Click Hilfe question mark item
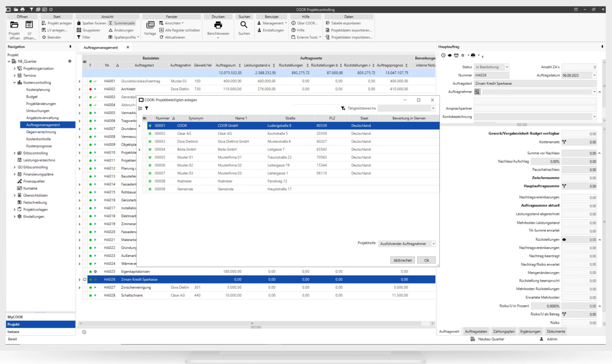Viewport: 612px width, 364px height. point(298,30)
